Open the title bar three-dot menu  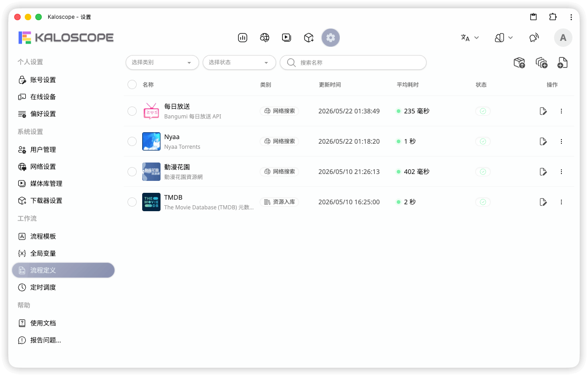pos(571,17)
